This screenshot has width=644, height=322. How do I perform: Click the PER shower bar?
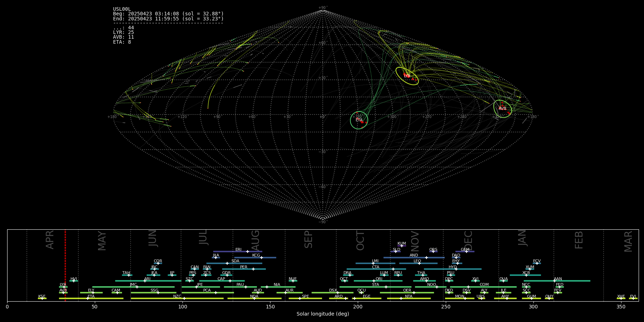point(244,269)
